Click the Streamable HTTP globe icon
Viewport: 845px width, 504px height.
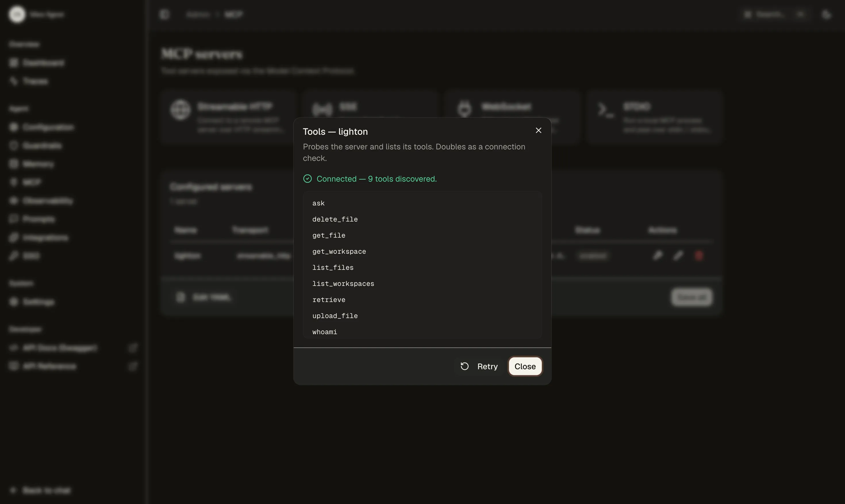[180, 110]
